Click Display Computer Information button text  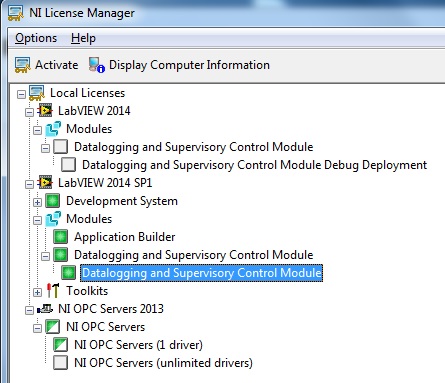(x=189, y=65)
